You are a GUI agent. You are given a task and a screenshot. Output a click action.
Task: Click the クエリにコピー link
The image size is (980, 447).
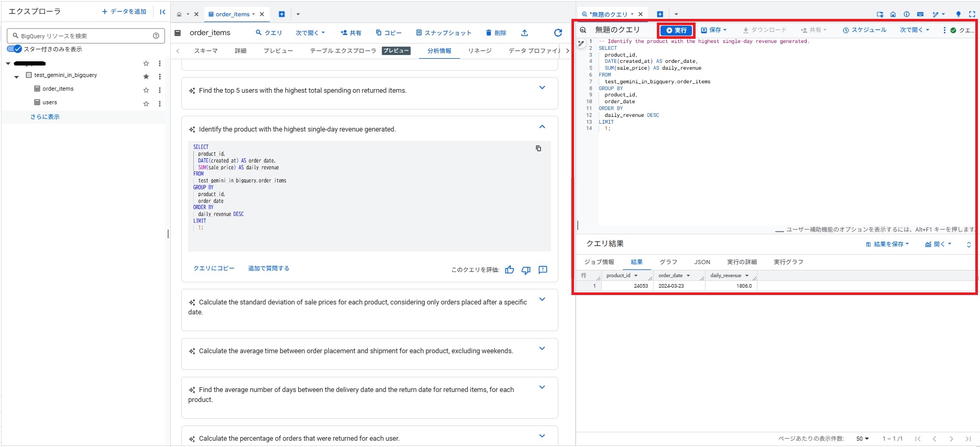point(214,268)
